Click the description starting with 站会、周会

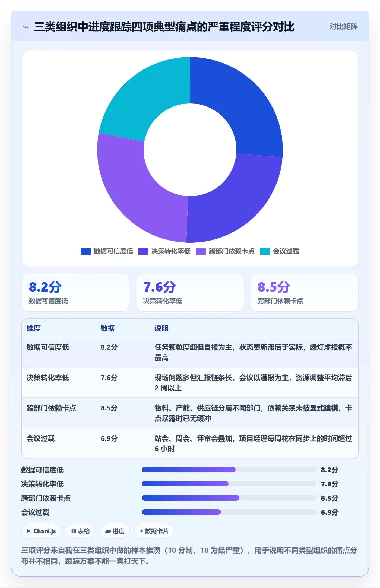pos(253,444)
